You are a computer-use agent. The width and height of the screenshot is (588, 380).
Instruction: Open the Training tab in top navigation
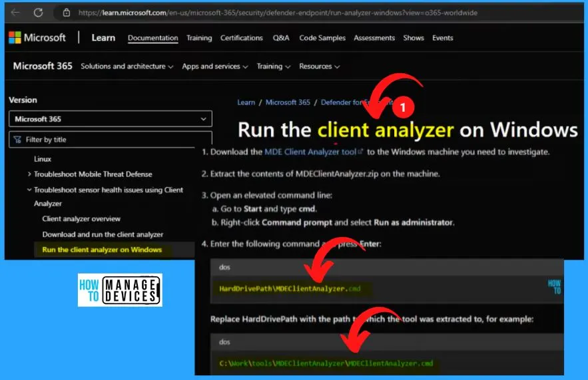point(199,38)
